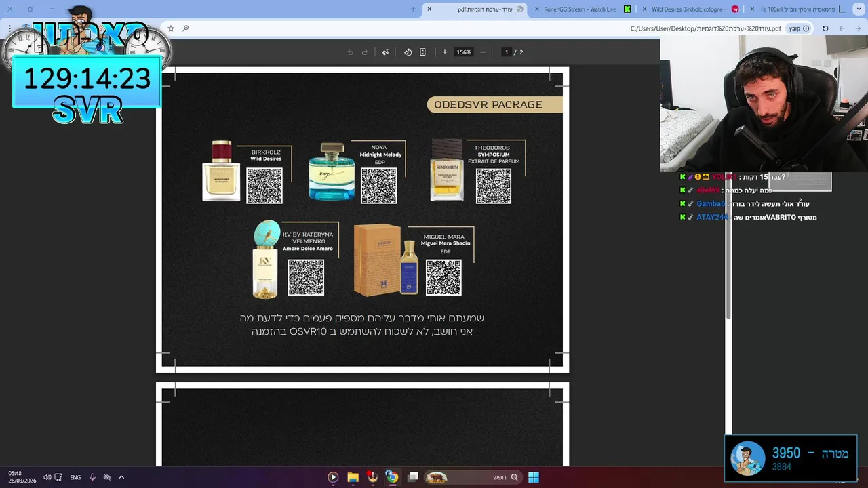This screenshot has height=488, width=868.
Task: Click the Miguel Mara Shadin box image
Action: tap(376, 260)
